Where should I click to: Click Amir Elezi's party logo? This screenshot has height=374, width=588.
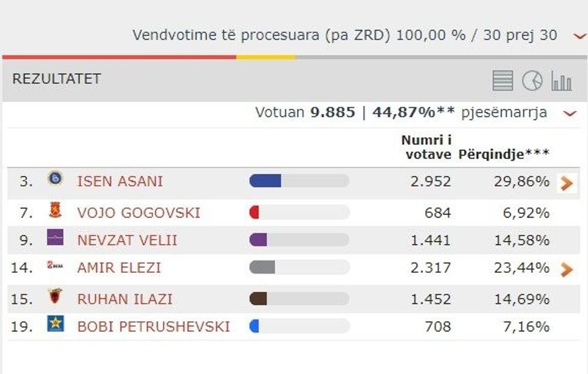tap(55, 266)
